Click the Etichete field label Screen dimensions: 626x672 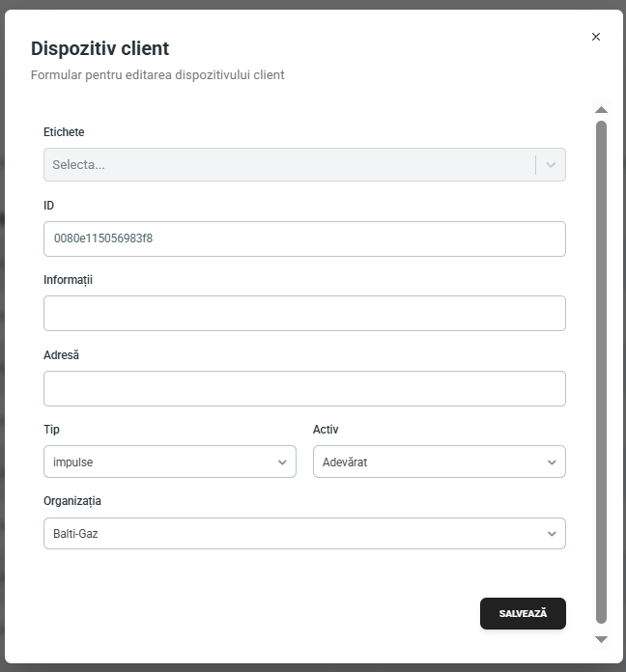pyautogui.click(x=64, y=132)
